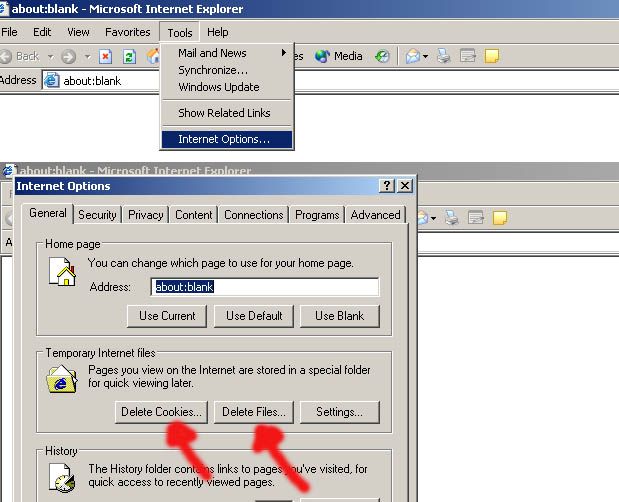Viewport: 619px width, 502px height.
Task: Click the Temporary Internet files folder icon
Action: 62,379
